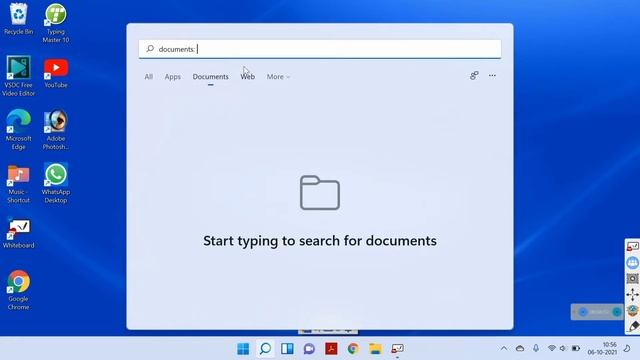Click the whiteboard icon atop the side toolbar
This screenshot has height=360, width=640.
point(633,247)
